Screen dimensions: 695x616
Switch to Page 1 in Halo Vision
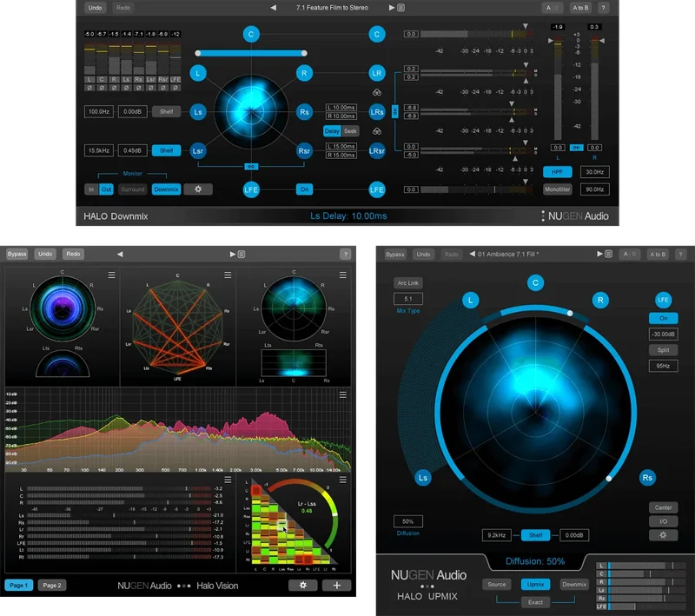tap(18, 585)
